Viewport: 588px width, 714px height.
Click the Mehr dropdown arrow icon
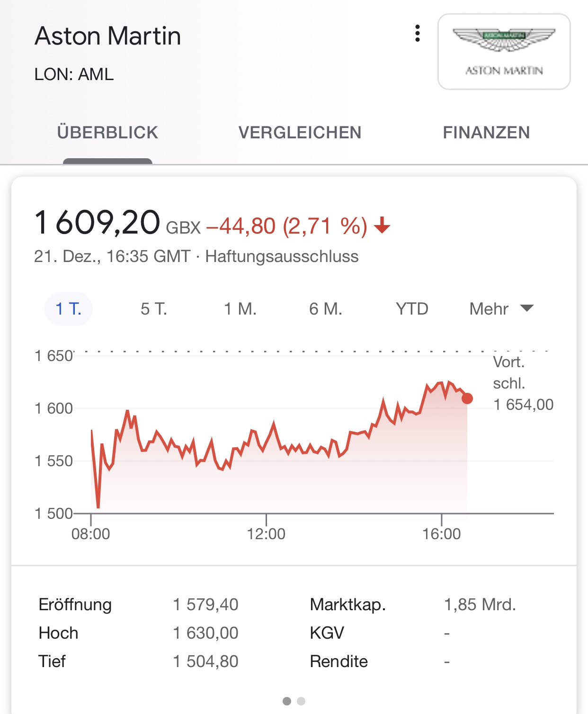526,308
